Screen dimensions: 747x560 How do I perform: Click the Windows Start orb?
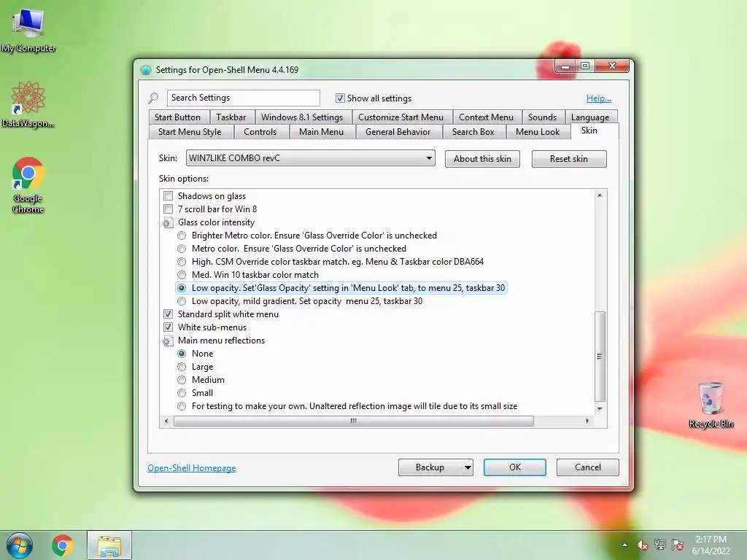pos(20,545)
